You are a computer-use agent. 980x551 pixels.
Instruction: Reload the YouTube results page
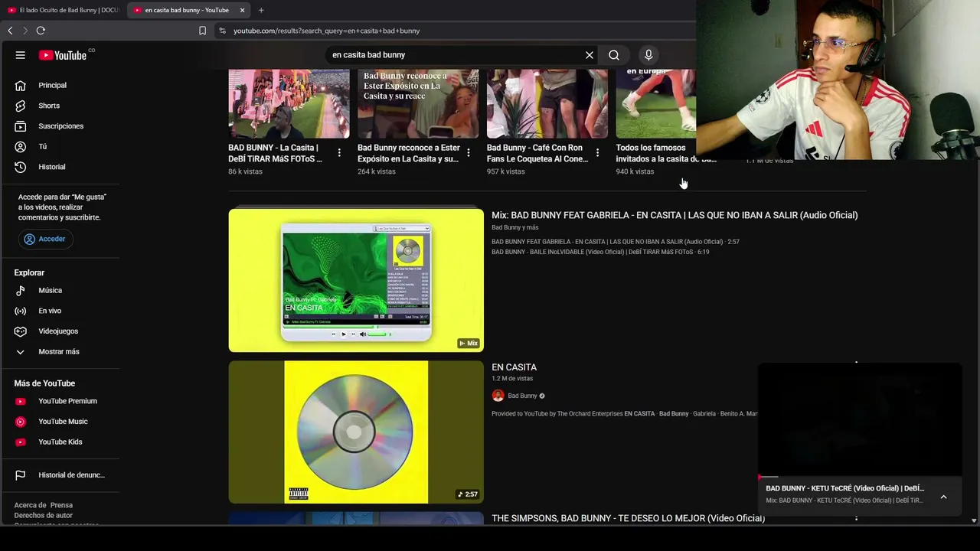point(41,31)
